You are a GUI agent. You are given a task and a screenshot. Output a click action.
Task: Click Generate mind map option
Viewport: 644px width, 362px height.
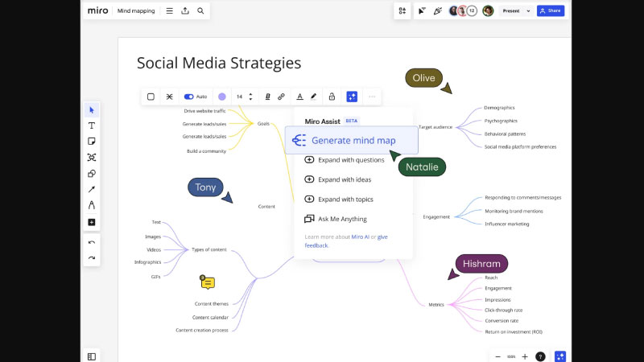tap(352, 140)
